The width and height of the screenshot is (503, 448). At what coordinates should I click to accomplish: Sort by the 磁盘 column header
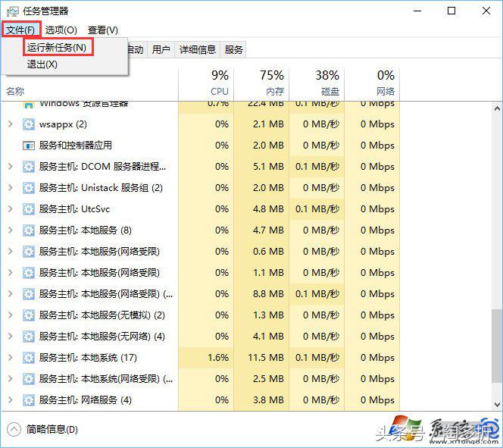pyautogui.click(x=317, y=83)
